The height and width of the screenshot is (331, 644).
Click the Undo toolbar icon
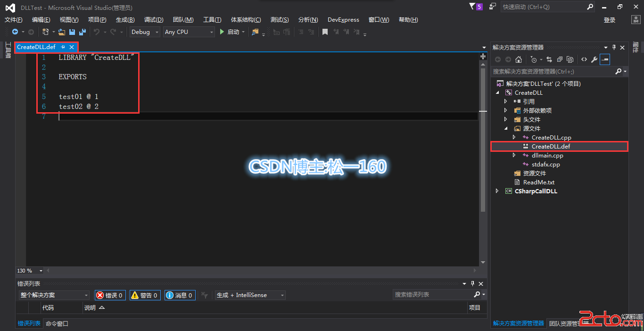[96, 32]
